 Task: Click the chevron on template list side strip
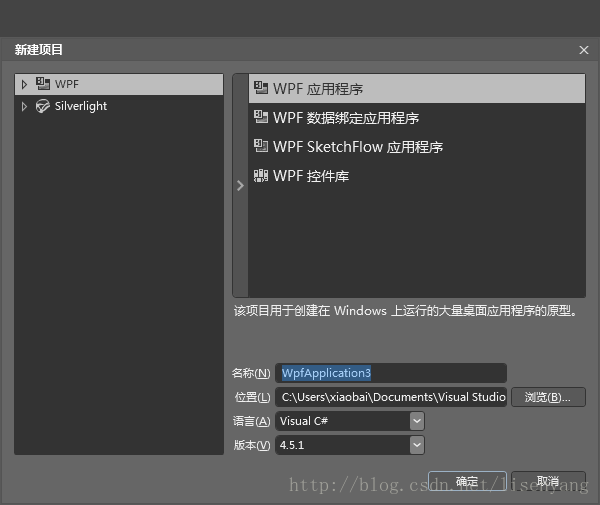pos(240,186)
